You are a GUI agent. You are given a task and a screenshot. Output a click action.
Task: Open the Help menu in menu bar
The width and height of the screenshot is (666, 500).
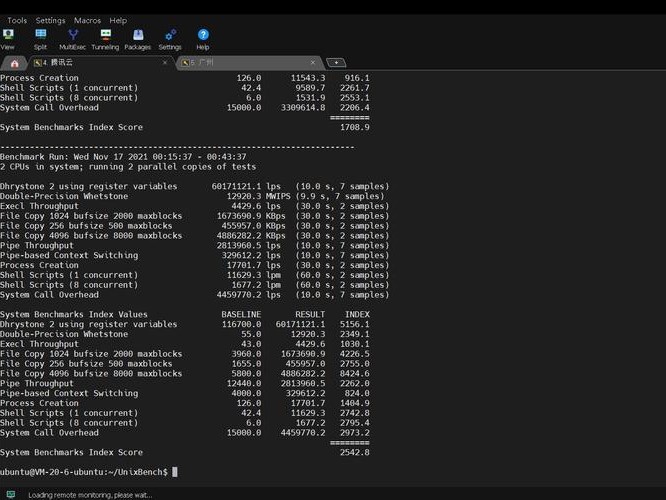click(118, 20)
